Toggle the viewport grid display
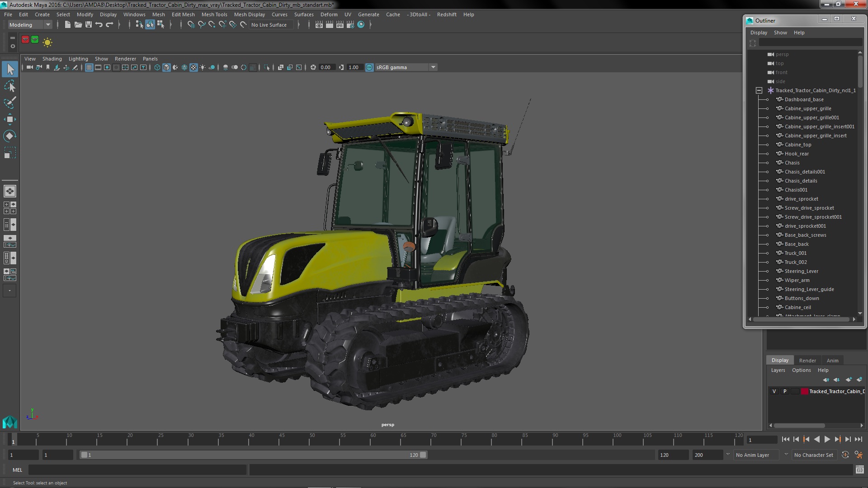The height and width of the screenshot is (488, 868). [89, 67]
